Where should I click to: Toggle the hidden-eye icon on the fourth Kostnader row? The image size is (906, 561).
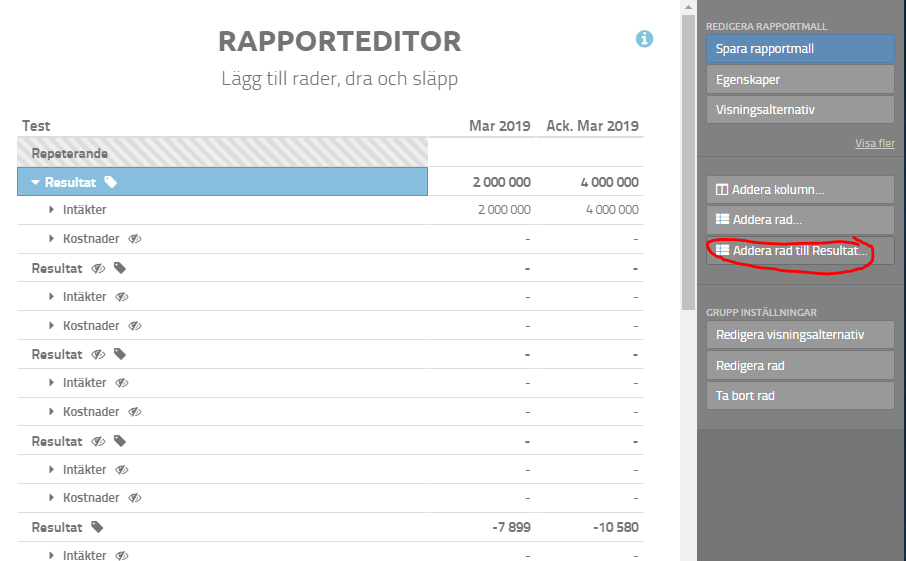[x=135, y=497]
